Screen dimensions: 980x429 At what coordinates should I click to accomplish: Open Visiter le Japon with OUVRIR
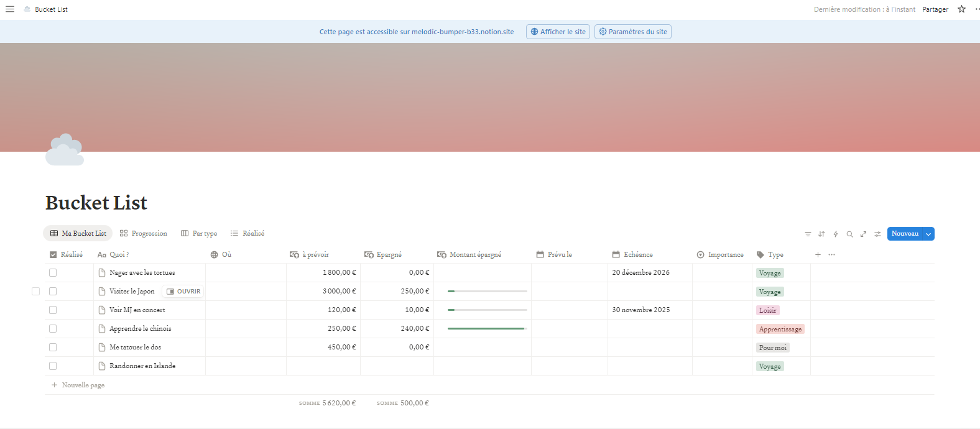[x=183, y=292]
